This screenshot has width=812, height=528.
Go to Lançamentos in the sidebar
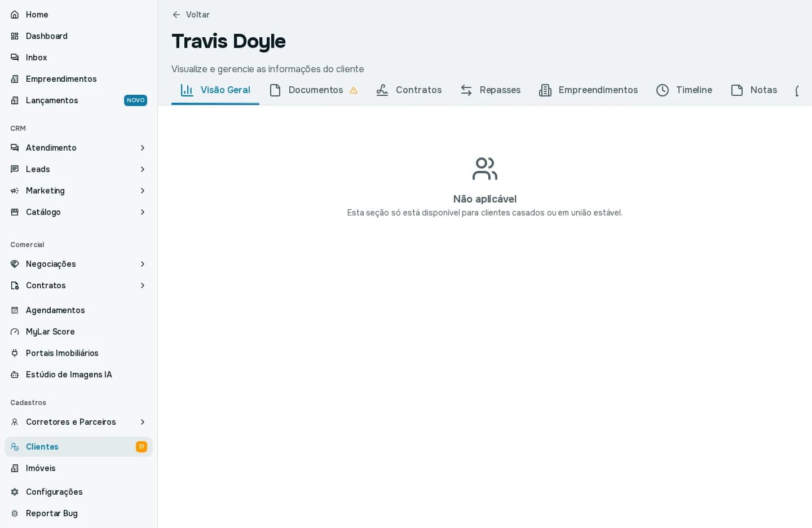click(x=78, y=100)
